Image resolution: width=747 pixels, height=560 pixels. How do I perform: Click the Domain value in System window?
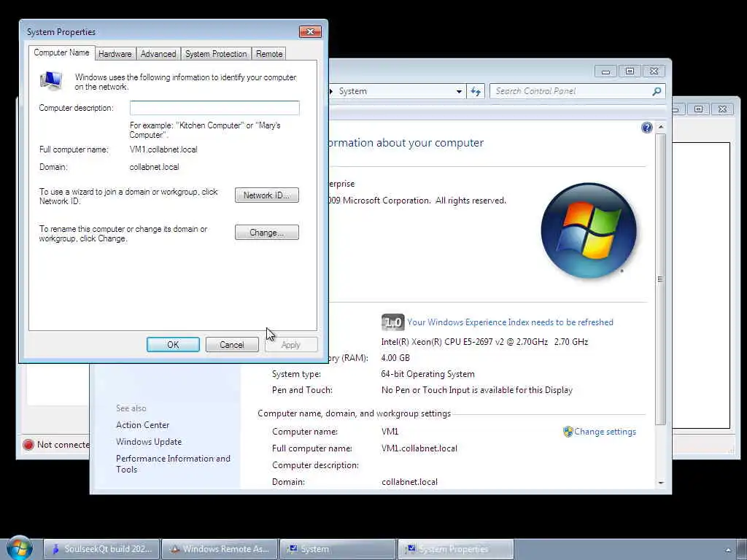pos(409,482)
